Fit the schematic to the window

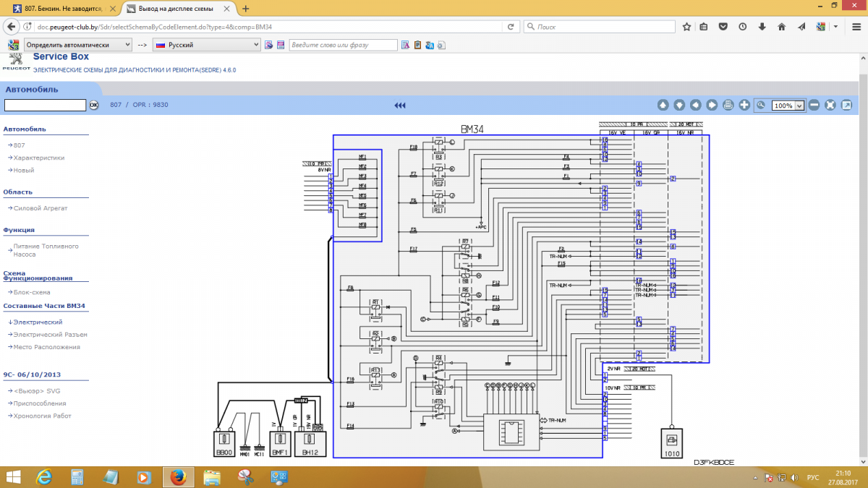[830, 105]
